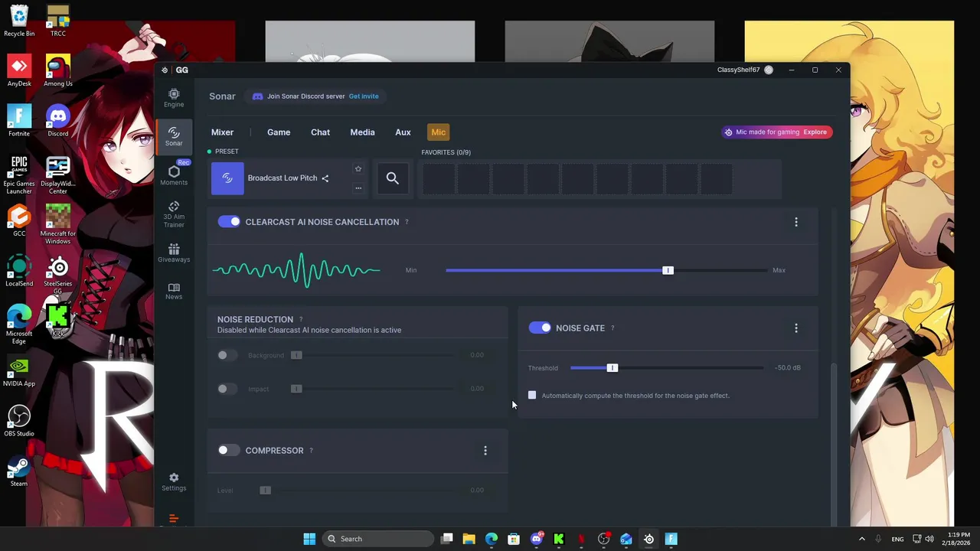Click the share icon beside Broadcast Low Pitch

click(x=325, y=178)
